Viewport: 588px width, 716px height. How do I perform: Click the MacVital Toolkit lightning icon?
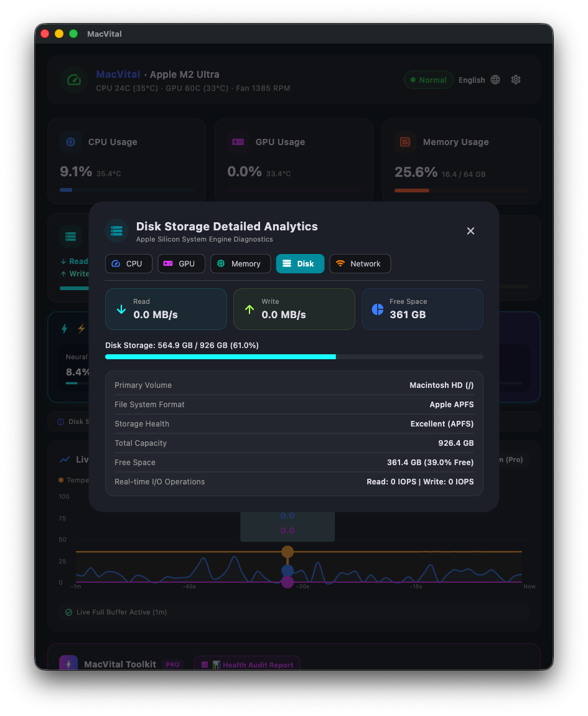(x=68, y=664)
